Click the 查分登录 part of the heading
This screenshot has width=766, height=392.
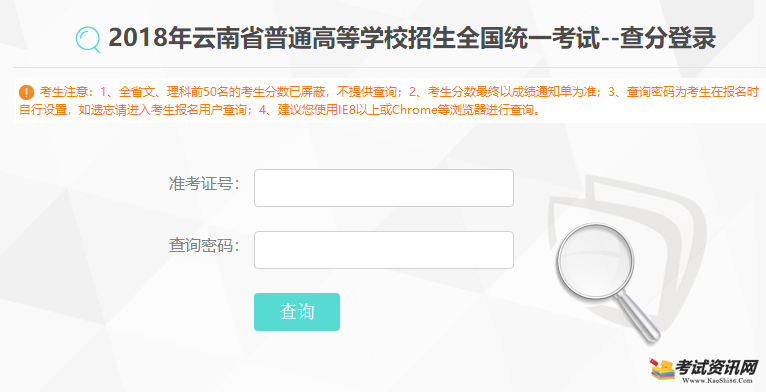click(x=668, y=38)
